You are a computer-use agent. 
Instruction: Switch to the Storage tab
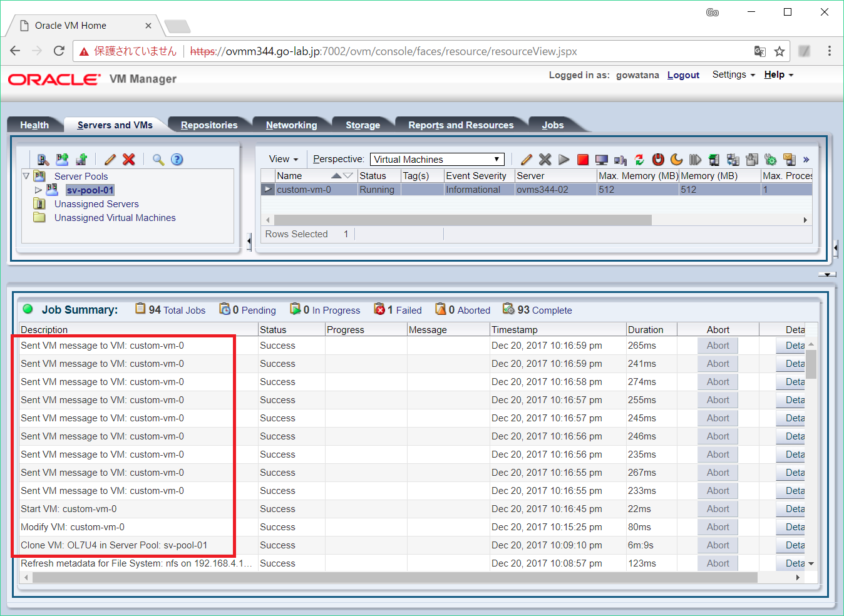coord(363,125)
